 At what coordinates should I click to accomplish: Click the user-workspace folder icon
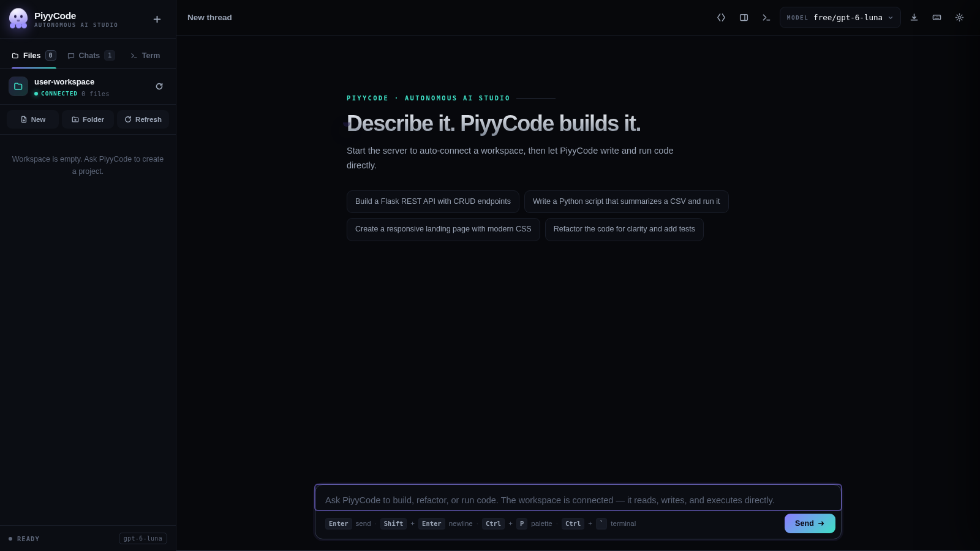18,86
